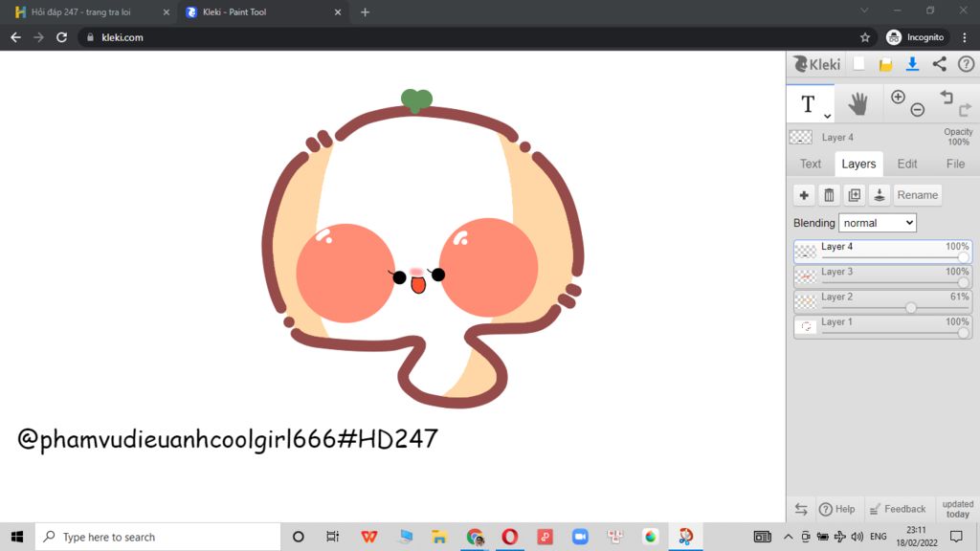Image resolution: width=980 pixels, height=551 pixels.
Task: Click the current layer preview next to Layer 4 label
Action: pos(801,137)
